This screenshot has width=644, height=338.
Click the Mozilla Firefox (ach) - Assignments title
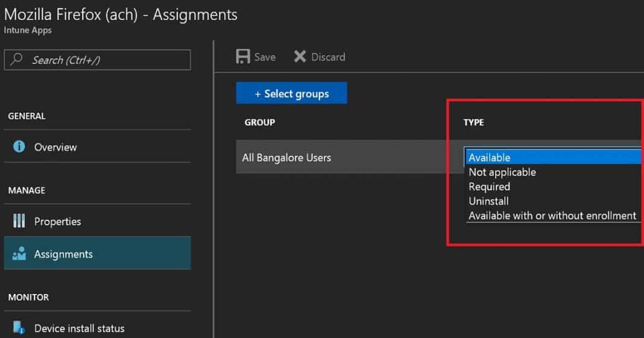[x=121, y=15]
